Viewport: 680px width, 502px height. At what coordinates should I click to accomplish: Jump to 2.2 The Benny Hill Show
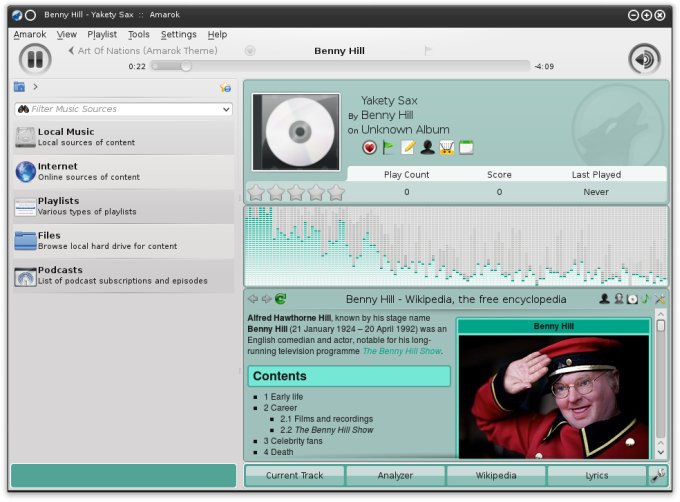326,430
